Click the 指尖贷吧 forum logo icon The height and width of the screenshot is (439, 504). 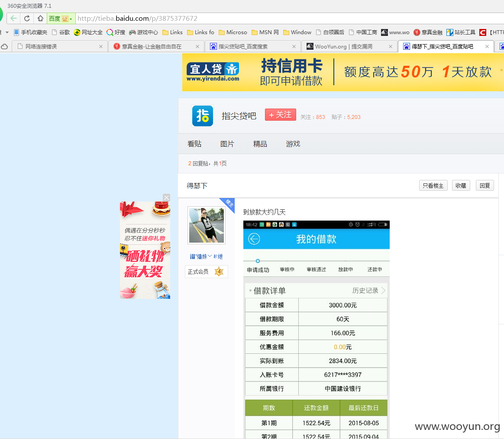[x=203, y=115]
